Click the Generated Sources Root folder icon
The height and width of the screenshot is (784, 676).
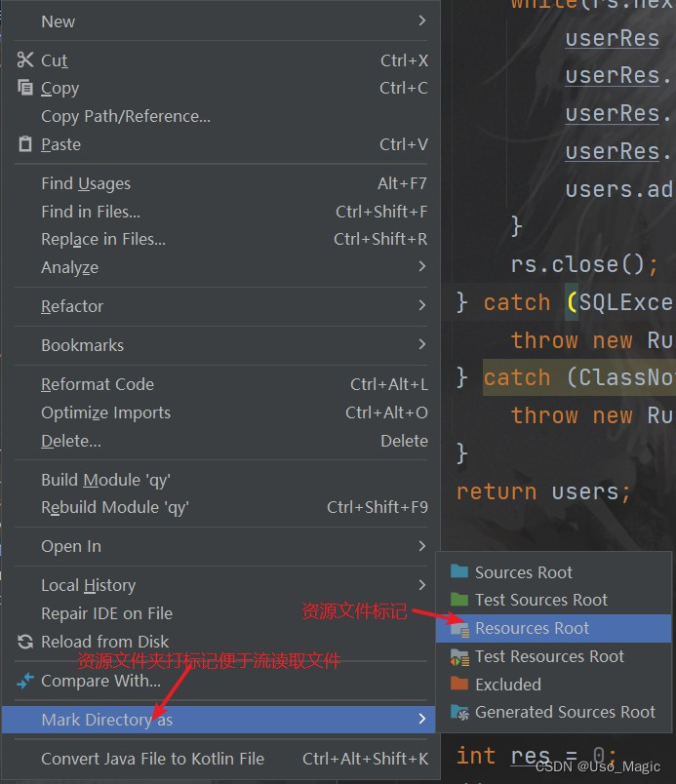point(459,713)
